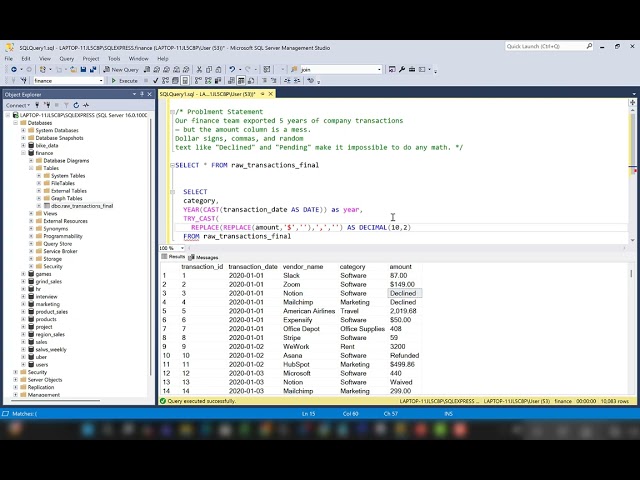
Task: Decrease the line indent
Action: point(287,81)
